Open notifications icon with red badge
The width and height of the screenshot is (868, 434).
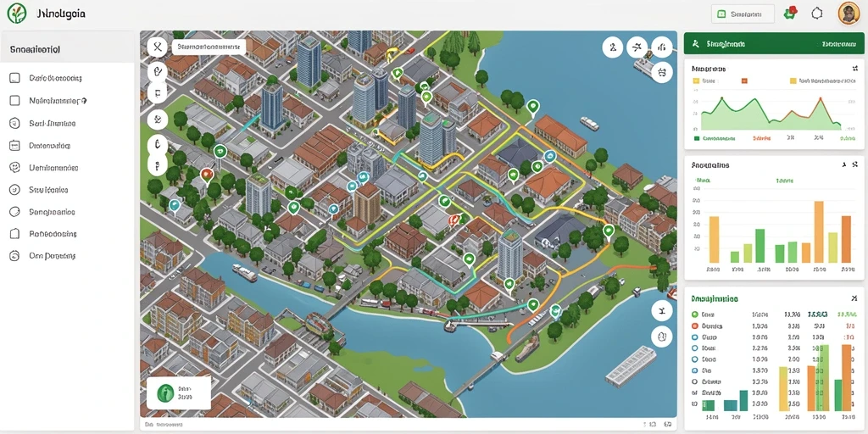click(x=791, y=14)
